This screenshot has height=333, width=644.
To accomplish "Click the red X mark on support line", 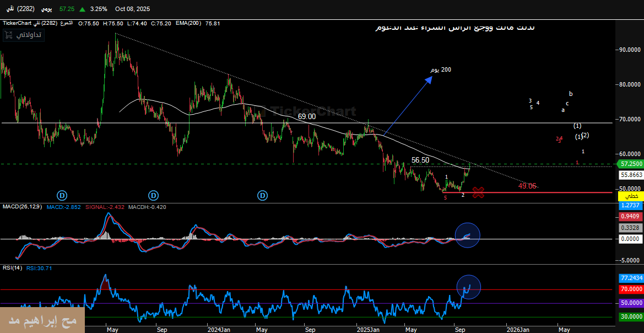I will coord(478,193).
